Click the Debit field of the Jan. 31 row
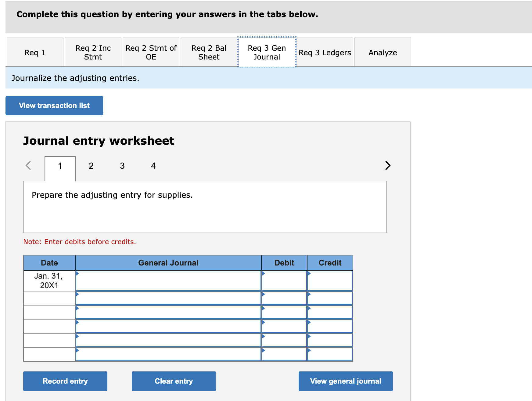Image resolution: width=532 pixels, height=401 pixels. click(284, 281)
